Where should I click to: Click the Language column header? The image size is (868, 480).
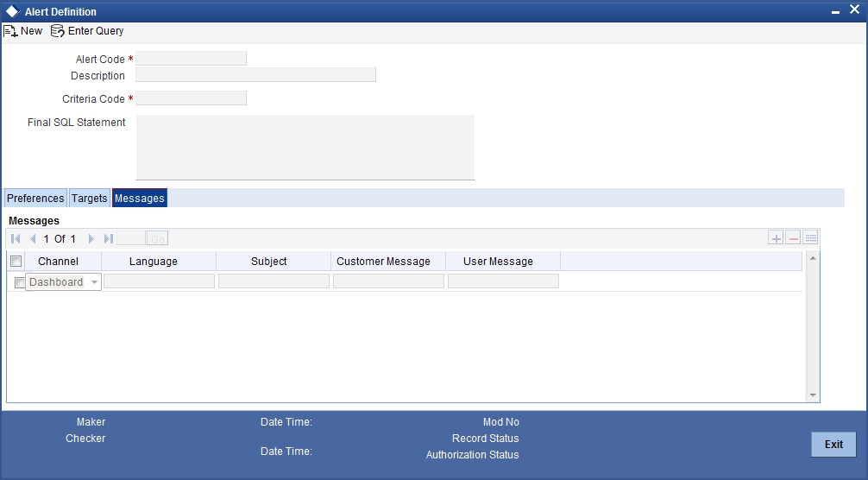(x=154, y=262)
